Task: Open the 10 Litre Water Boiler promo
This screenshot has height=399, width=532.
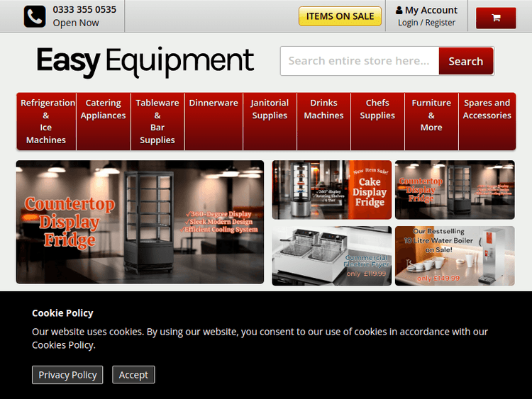Action: point(455,256)
